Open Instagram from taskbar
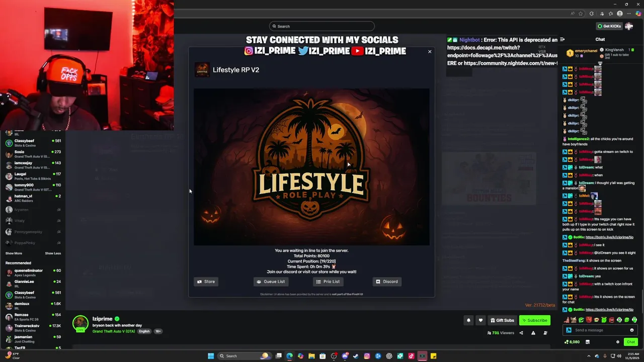Screen dimensions: 644x362 click(x=367, y=356)
